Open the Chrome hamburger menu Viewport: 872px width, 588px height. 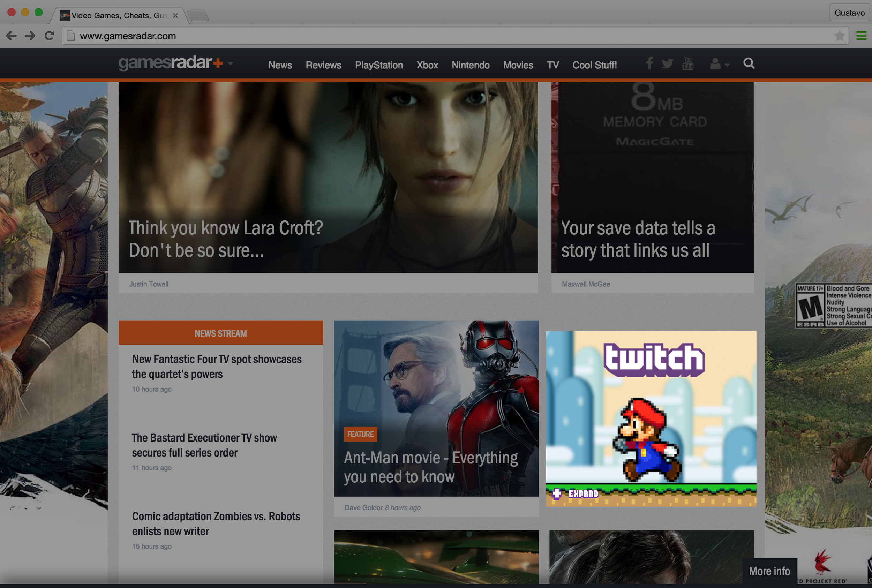(862, 36)
